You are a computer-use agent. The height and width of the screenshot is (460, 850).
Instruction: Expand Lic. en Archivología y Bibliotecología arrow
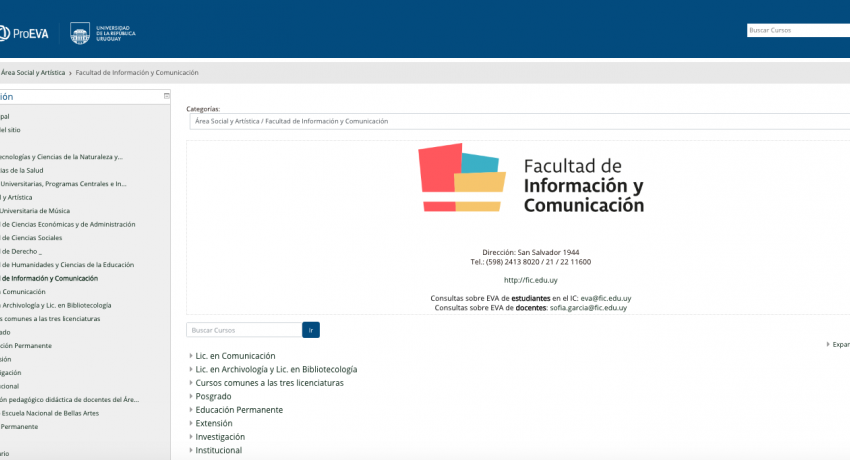[191, 370]
